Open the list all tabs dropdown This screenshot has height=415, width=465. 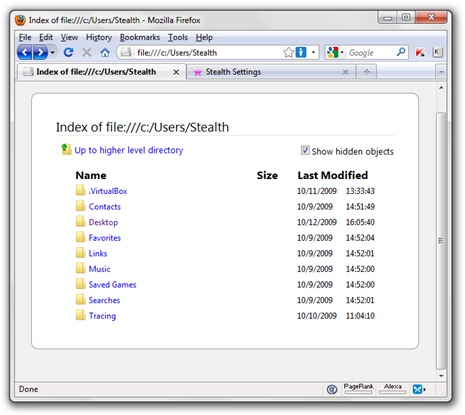coord(441,72)
